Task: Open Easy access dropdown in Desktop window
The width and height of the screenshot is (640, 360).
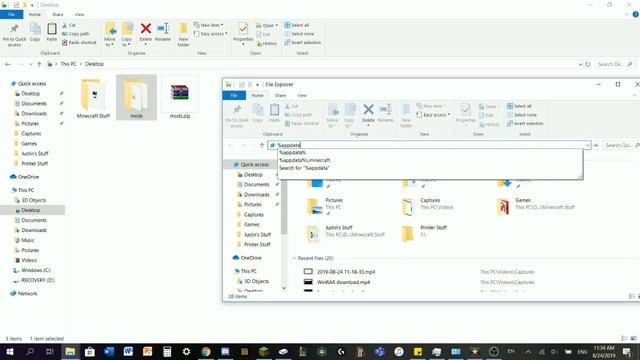Action: 211,34
